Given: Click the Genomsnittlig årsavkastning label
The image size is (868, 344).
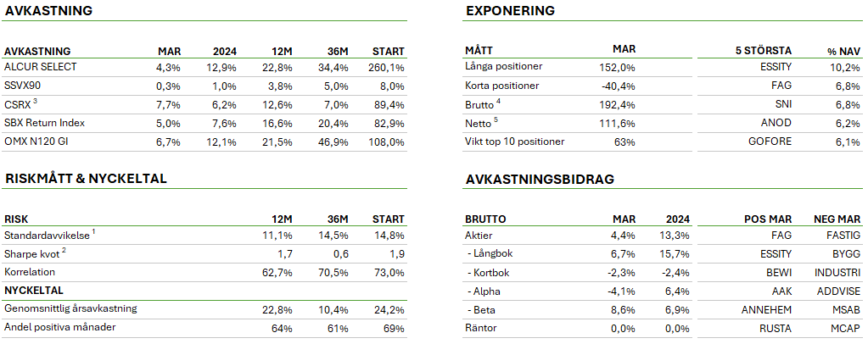Looking at the screenshot, I should pyautogui.click(x=70, y=308).
